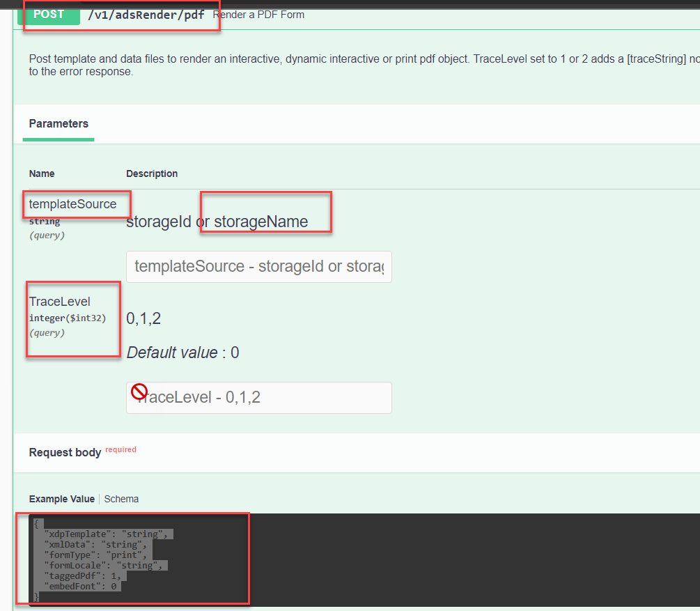The height and width of the screenshot is (611, 700).
Task: Click the TraceLevel input field
Action: pyautogui.click(x=259, y=398)
